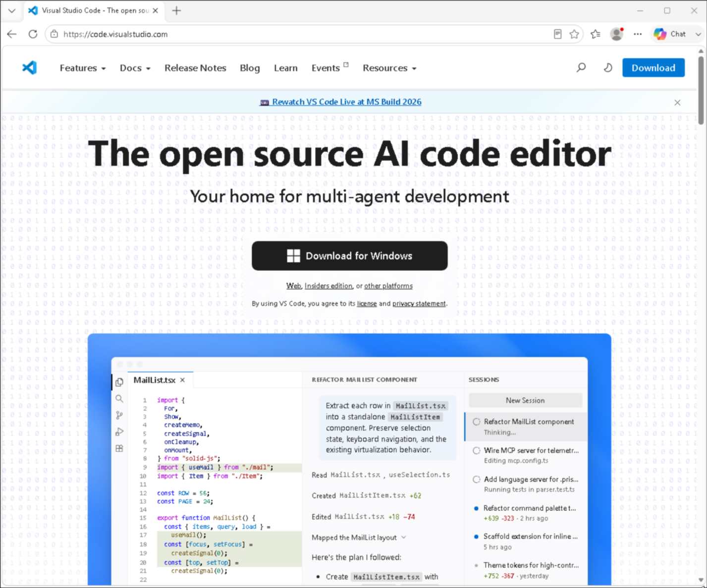The width and height of the screenshot is (707, 588).
Task: Toggle dark theme moon icon
Action: click(608, 67)
